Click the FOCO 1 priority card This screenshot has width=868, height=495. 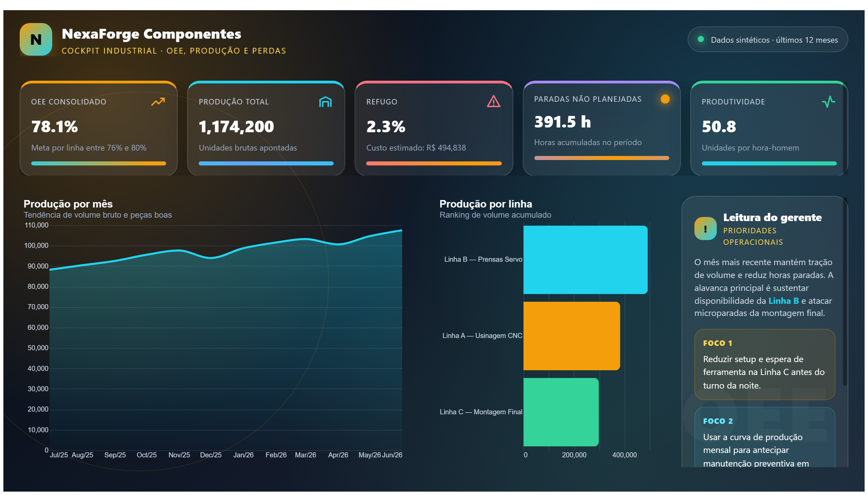(x=764, y=364)
